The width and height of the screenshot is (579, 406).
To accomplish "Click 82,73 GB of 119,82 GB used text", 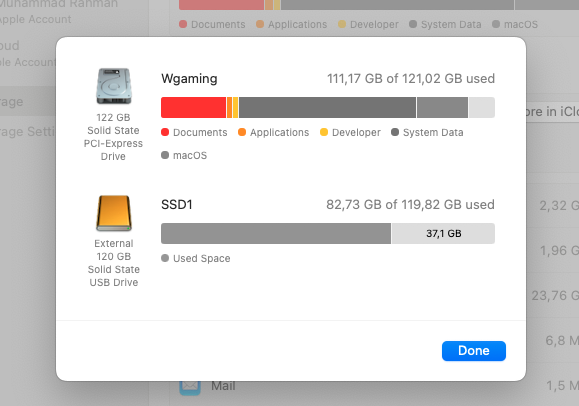I will point(410,205).
